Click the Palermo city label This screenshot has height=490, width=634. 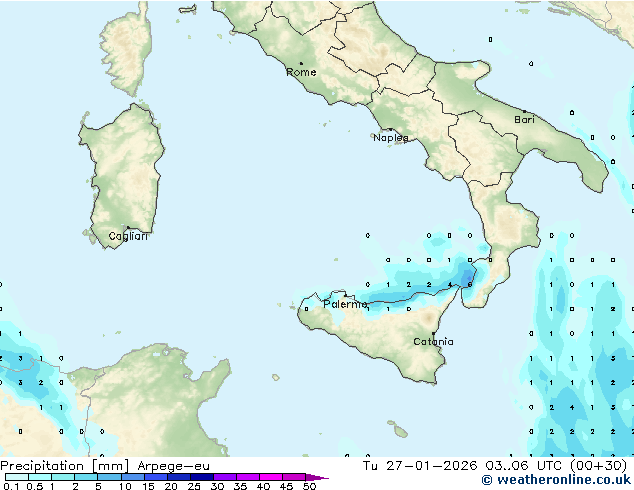tap(345, 304)
